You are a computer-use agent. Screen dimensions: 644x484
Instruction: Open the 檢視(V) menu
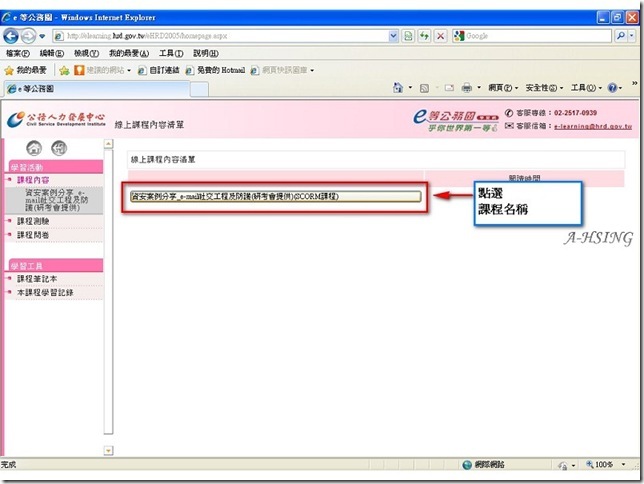tap(86, 53)
